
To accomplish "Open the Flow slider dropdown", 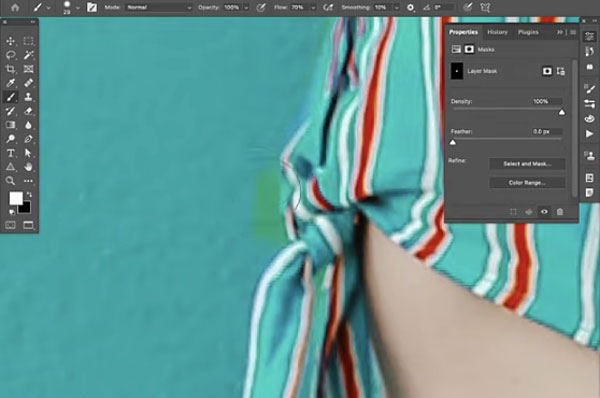I will click(313, 8).
